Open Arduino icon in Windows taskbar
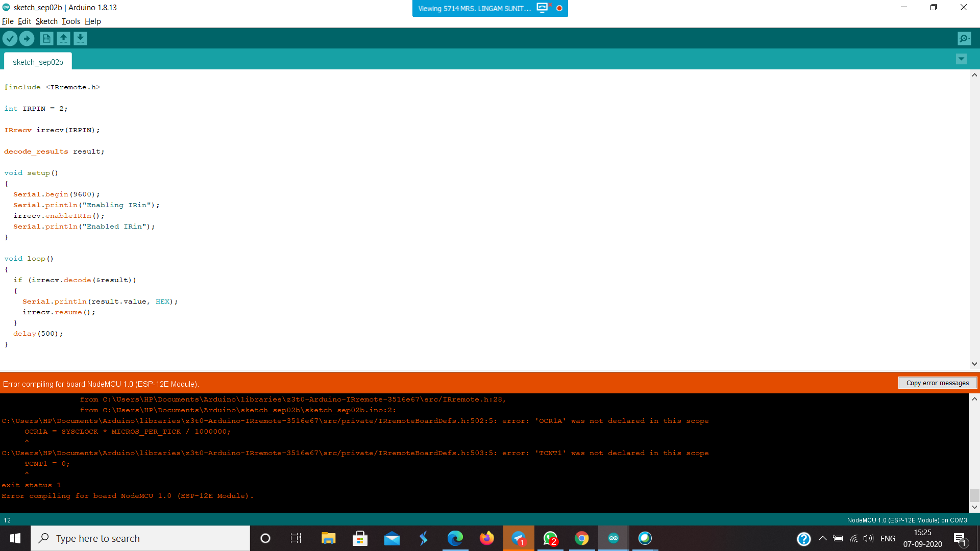 point(613,538)
